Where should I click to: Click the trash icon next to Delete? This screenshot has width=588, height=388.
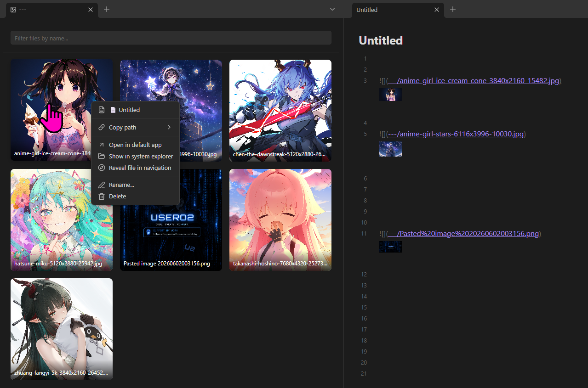pyautogui.click(x=102, y=196)
